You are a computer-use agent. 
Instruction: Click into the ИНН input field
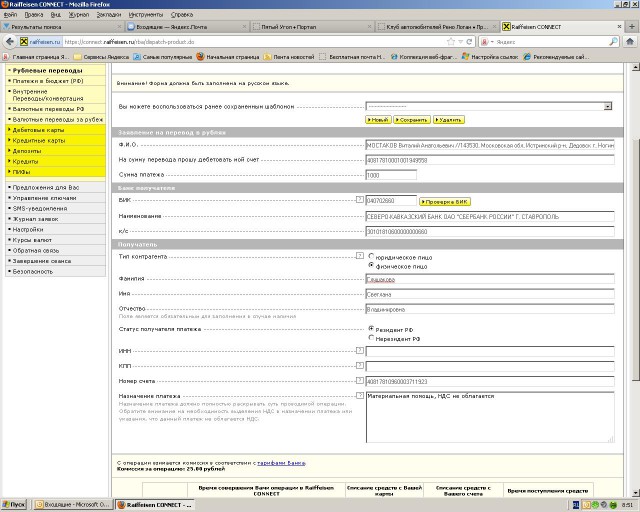[490, 351]
